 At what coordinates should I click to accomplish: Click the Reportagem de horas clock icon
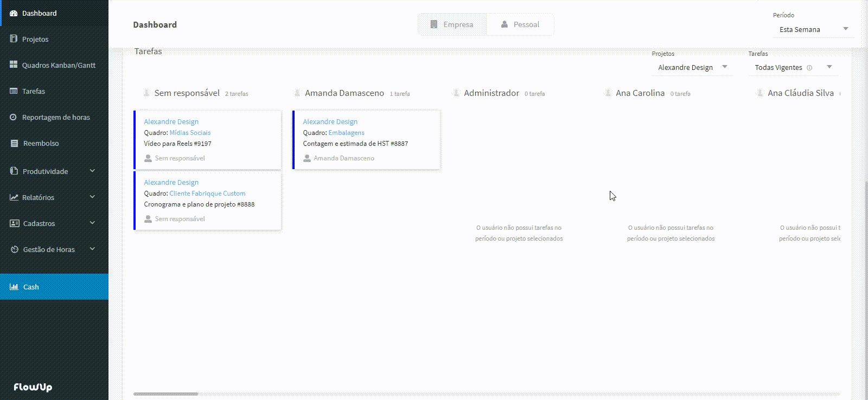pyautogui.click(x=14, y=117)
